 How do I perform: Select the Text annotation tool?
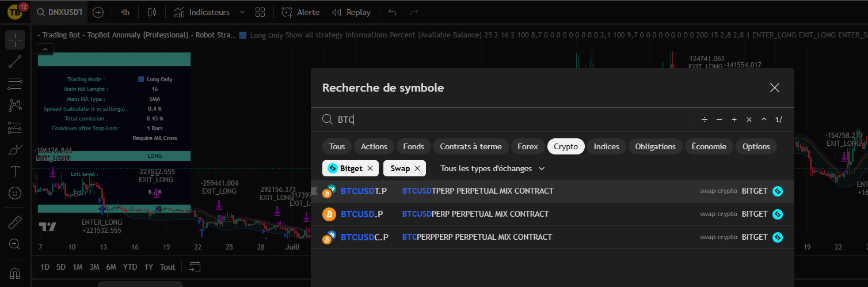click(15, 171)
